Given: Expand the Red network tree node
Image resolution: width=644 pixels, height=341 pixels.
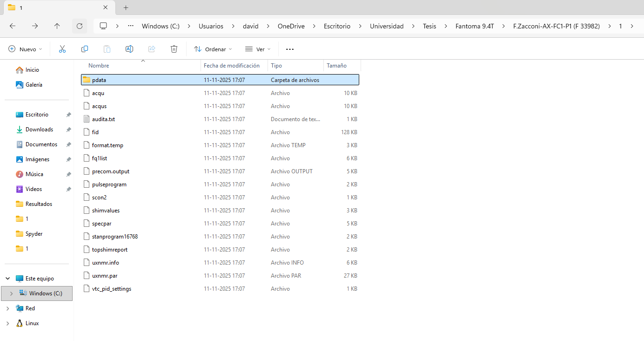Looking at the screenshot, I should coord(7,308).
